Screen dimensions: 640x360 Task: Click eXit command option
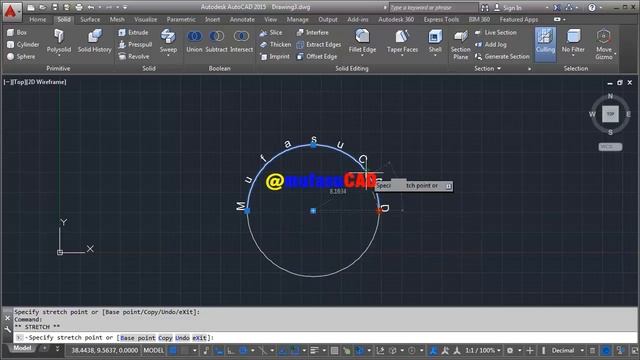pyautogui.click(x=200, y=338)
